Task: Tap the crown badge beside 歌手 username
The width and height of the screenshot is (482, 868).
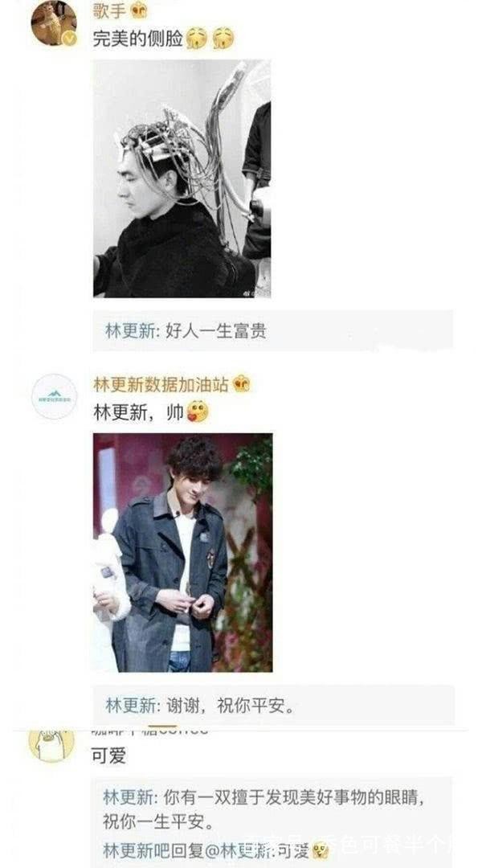Action: click(138, 10)
